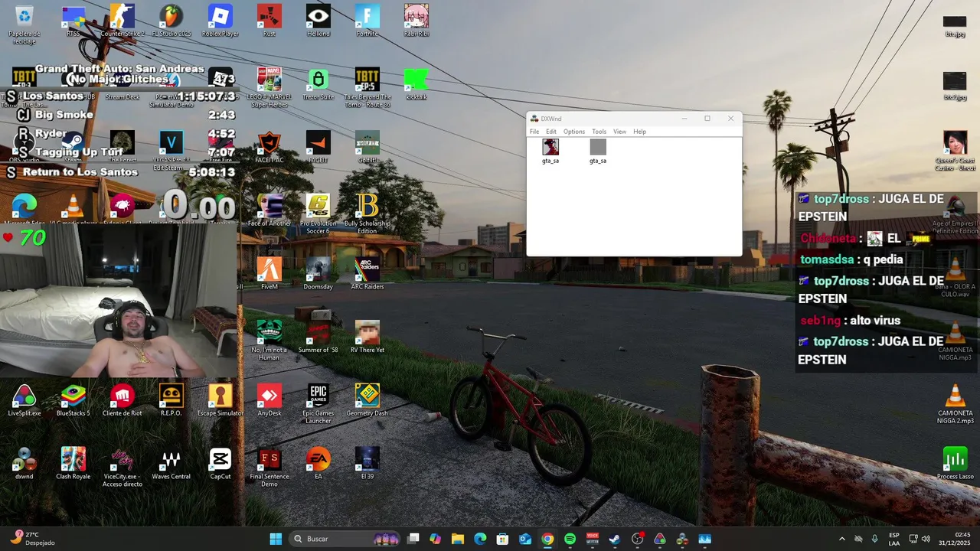Screen dimensions: 980x551
Task: Select the Pro Evolution Soccer 6 shortcut
Action: coord(318,214)
